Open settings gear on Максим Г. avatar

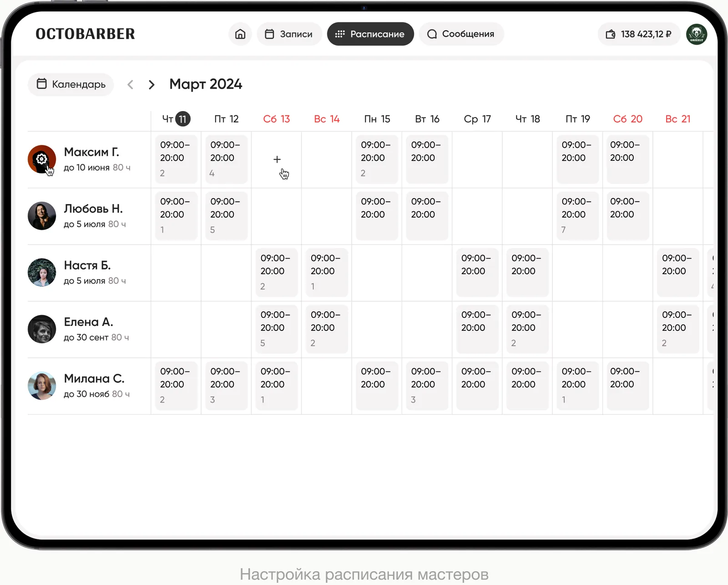(x=41, y=159)
